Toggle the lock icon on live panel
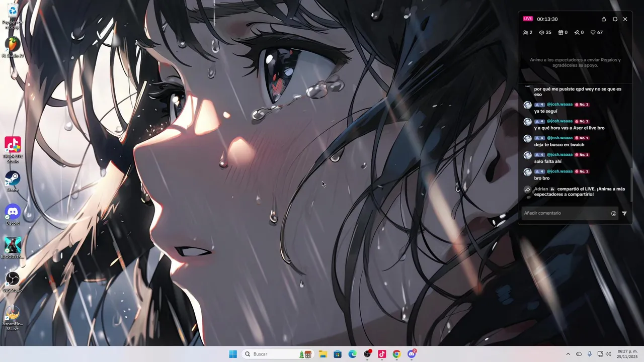Viewport: 644px width, 362px height. click(x=604, y=19)
